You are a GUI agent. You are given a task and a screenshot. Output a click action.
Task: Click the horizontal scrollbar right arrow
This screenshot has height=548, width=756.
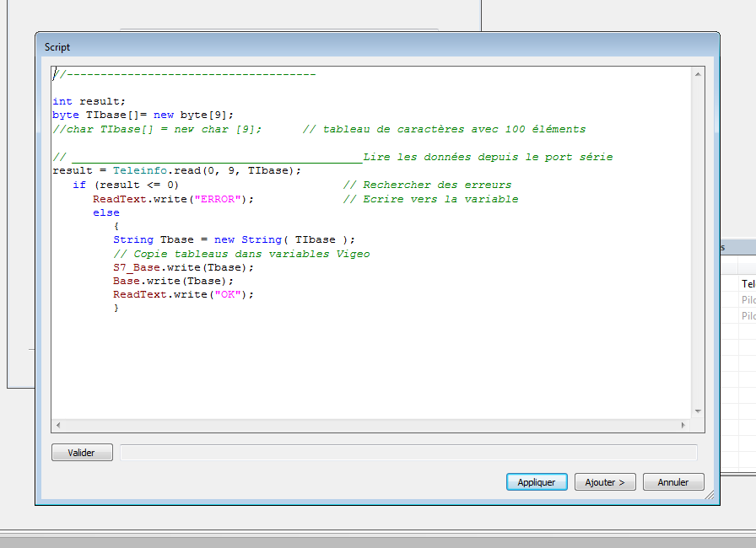[684, 426]
